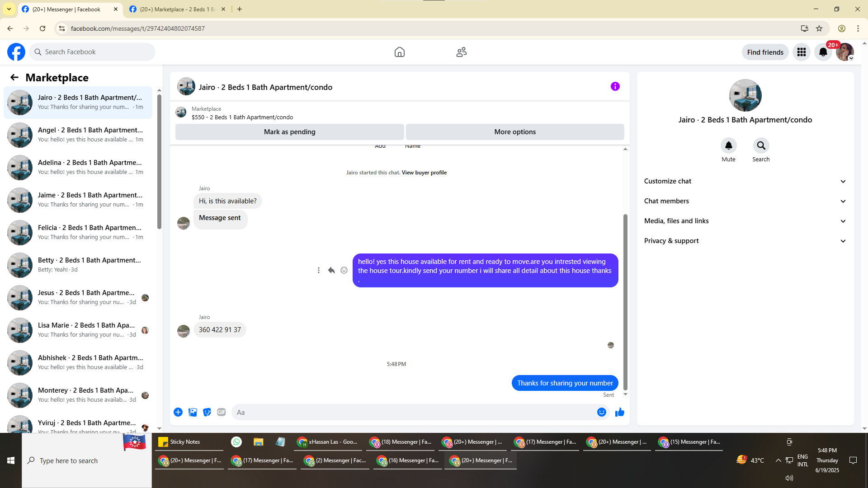Open a new browser tab

pos(240,9)
